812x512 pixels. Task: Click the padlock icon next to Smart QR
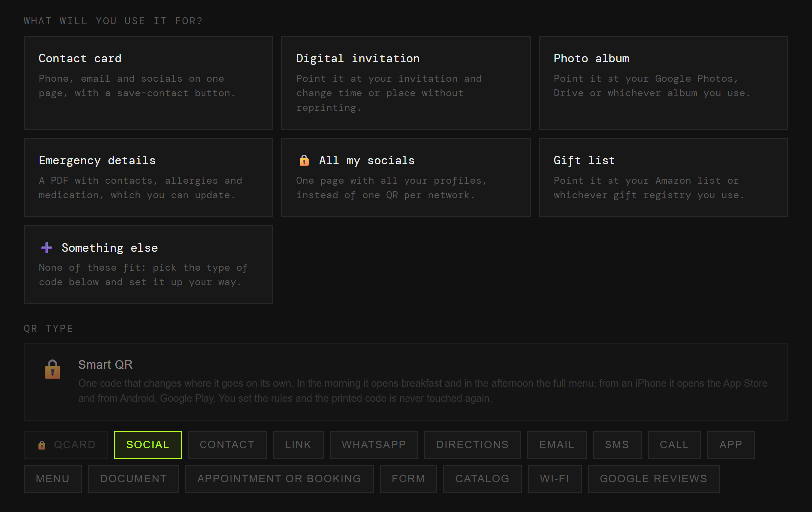coord(53,370)
